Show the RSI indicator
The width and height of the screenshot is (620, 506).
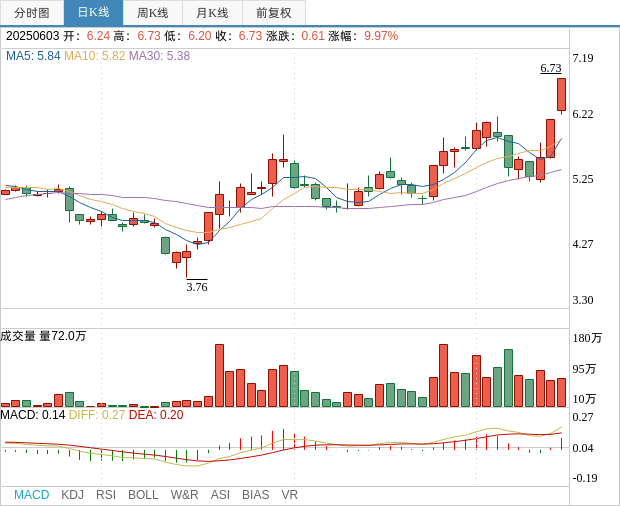click(x=106, y=495)
